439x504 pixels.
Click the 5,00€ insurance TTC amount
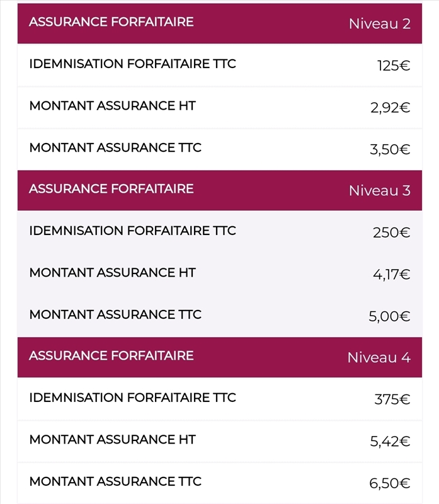[x=389, y=316]
